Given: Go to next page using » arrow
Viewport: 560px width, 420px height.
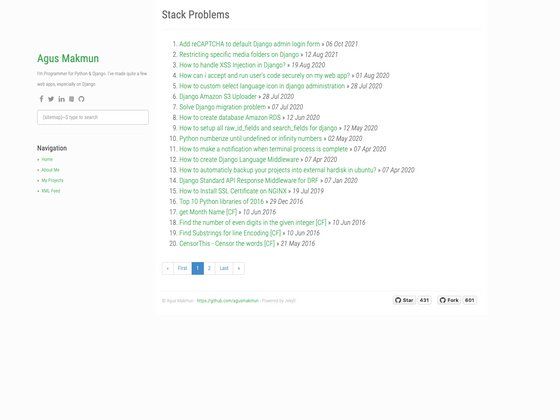Looking at the screenshot, I should click(239, 268).
